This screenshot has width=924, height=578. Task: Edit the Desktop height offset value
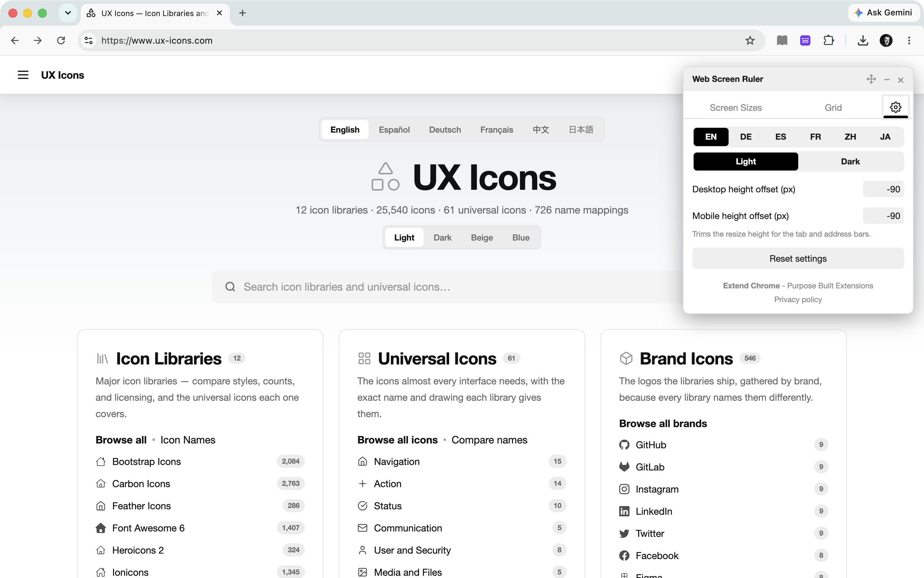tap(883, 189)
